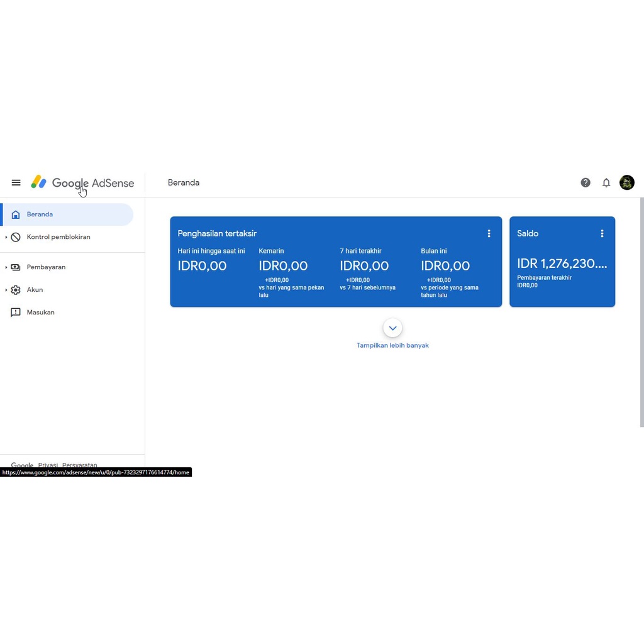Open the Saldo card three-dot menu
Screen dimensions: 644x644
602,233
